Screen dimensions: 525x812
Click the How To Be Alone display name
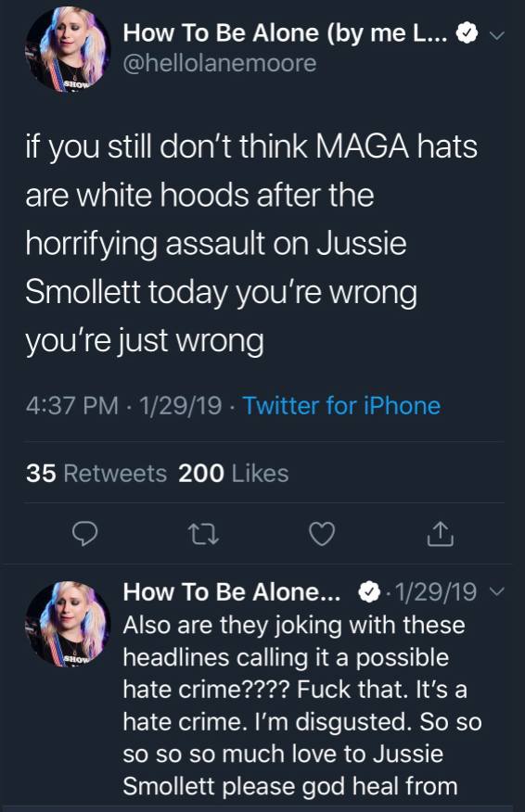tap(286, 33)
